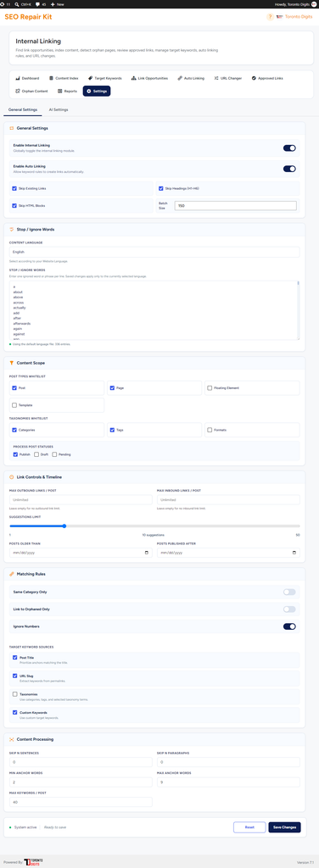Click Link Controls & Timeline clock icon
Viewport: 319px width, 868px height.
click(x=12, y=476)
